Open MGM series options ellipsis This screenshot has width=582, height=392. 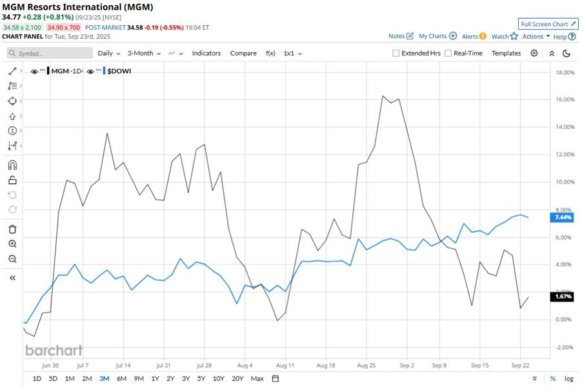click(43, 70)
